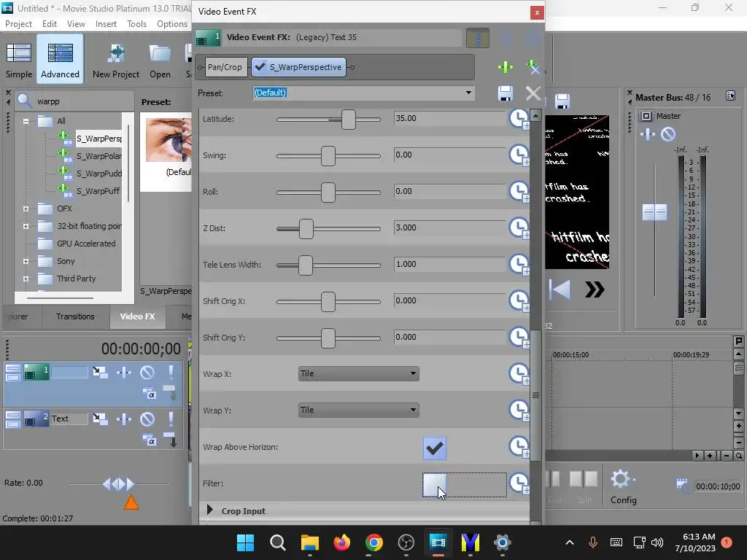The height and width of the screenshot is (560, 747).
Task: Expand the OFX folder
Action: pyautogui.click(x=26, y=209)
